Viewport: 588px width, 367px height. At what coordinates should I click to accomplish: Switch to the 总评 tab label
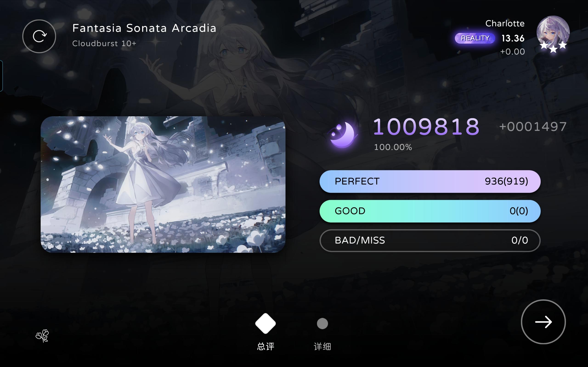tap(266, 346)
